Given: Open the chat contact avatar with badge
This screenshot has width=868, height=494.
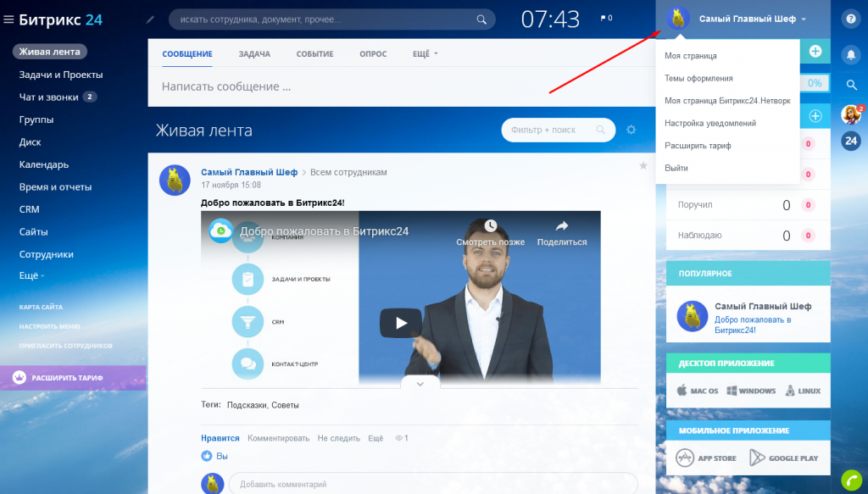Looking at the screenshot, I should (851, 114).
